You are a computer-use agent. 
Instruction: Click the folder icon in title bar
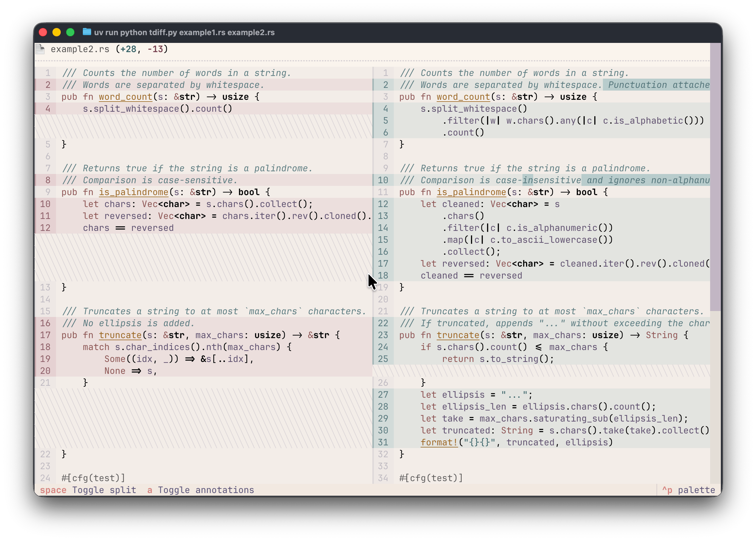point(87,32)
